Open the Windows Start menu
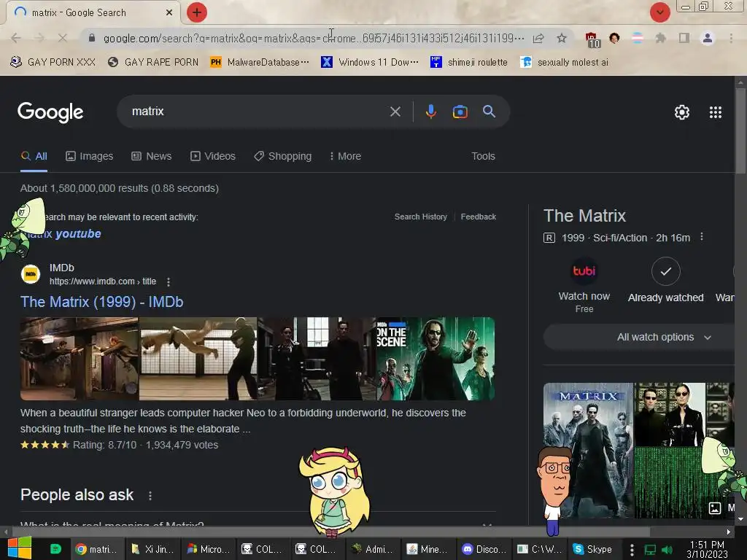The width and height of the screenshot is (747, 560). (x=19, y=548)
